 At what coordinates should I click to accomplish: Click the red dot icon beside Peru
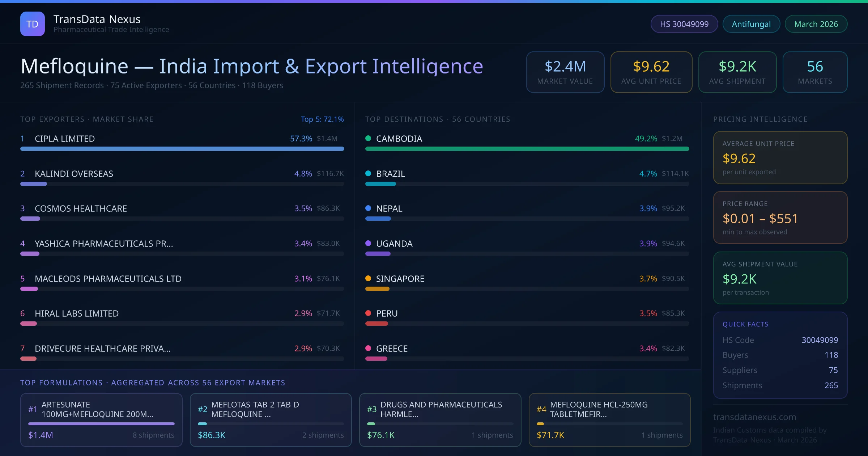(369, 313)
